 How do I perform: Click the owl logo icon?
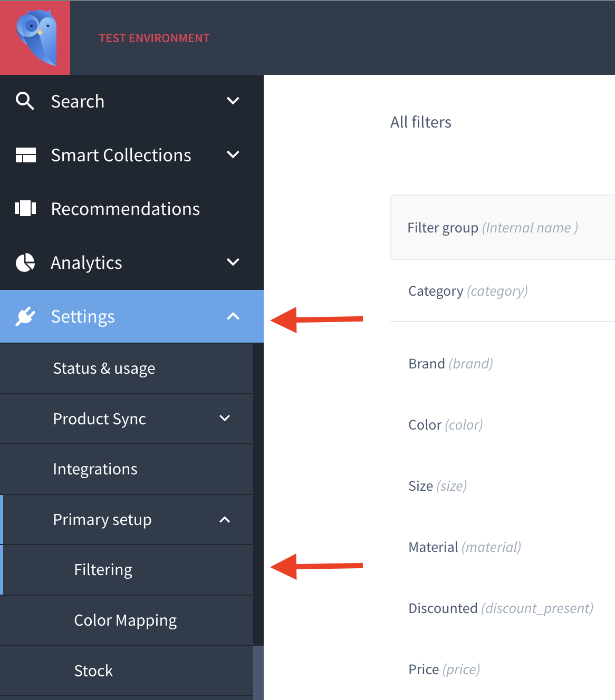pyautogui.click(x=36, y=37)
